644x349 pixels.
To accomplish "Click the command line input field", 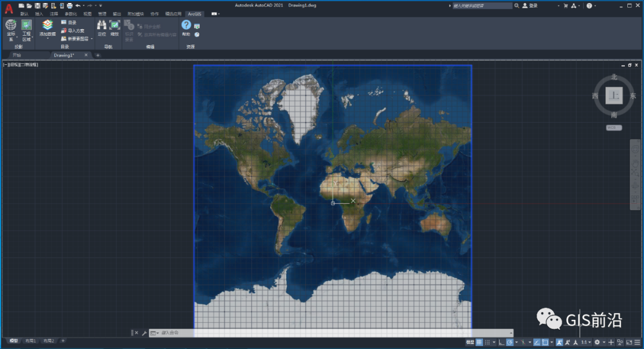I will pos(328,333).
